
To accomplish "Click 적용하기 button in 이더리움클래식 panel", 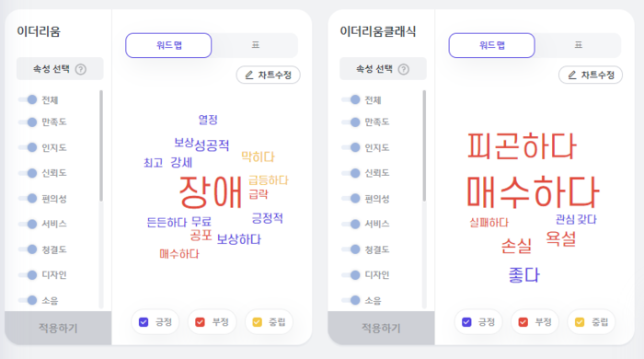I will coord(381,328).
